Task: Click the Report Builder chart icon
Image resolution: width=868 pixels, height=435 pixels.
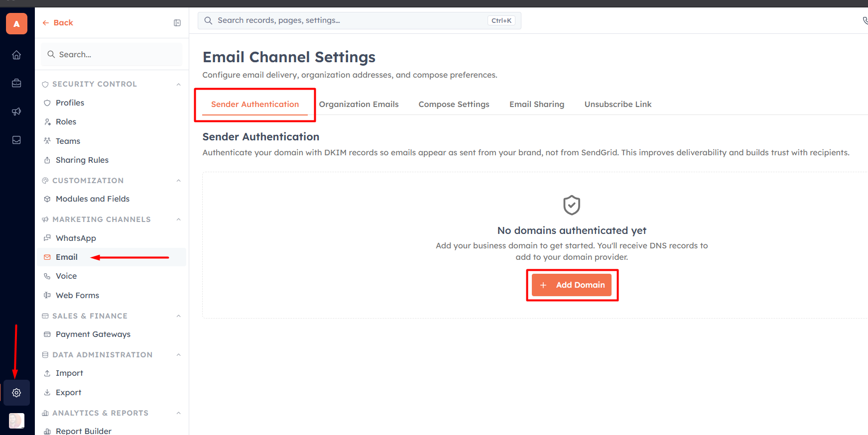Action: click(x=47, y=431)
